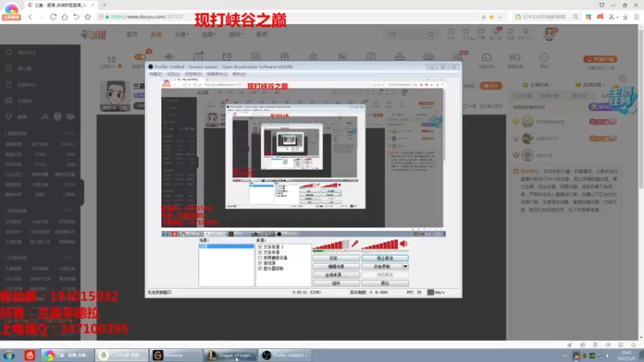
Task: Select the Douyu browser tab
Action: [61, 5]
